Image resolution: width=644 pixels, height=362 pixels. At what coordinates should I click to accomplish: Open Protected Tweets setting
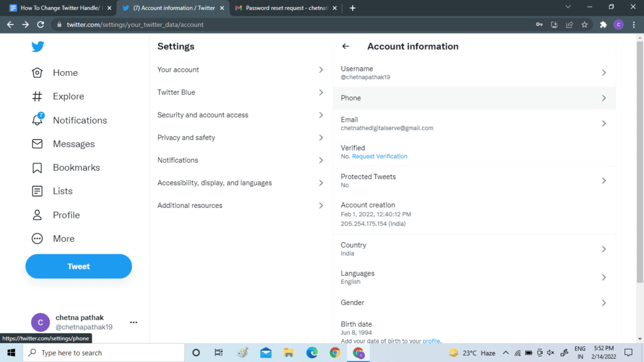point(474,180)
